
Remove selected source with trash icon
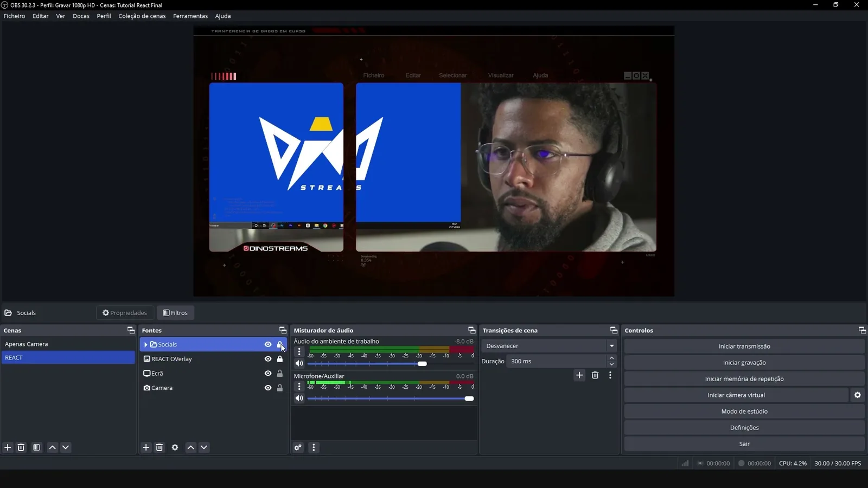tap(159, 447)
